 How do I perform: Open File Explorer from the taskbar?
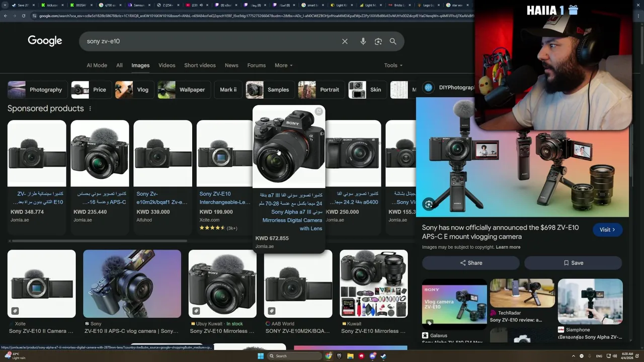[351, 356]
